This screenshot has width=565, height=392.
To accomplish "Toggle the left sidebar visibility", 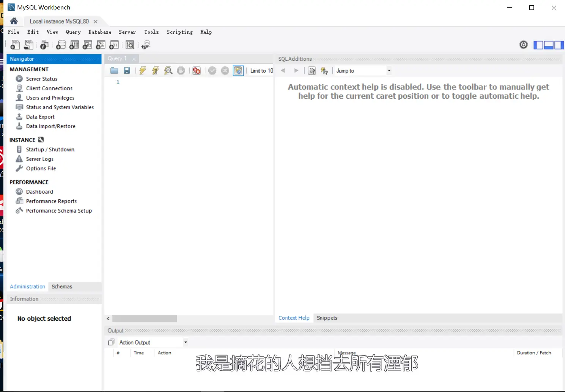I will [x=538, y=45].
